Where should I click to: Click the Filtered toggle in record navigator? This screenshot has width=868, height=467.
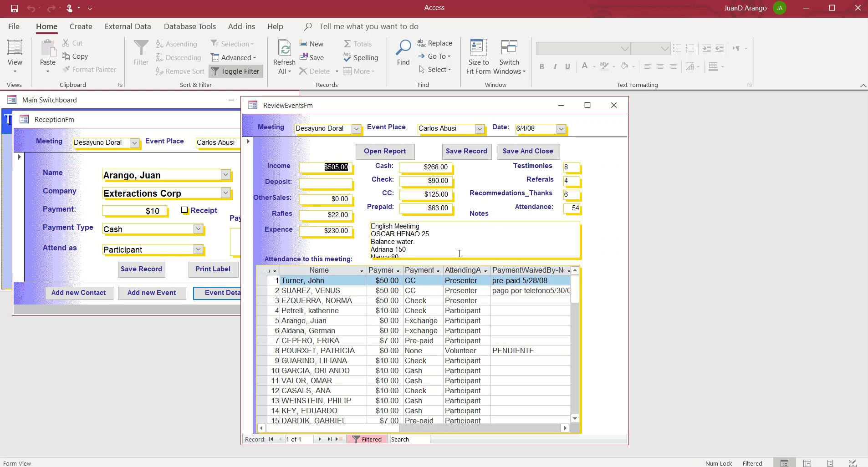click(367, 439)
